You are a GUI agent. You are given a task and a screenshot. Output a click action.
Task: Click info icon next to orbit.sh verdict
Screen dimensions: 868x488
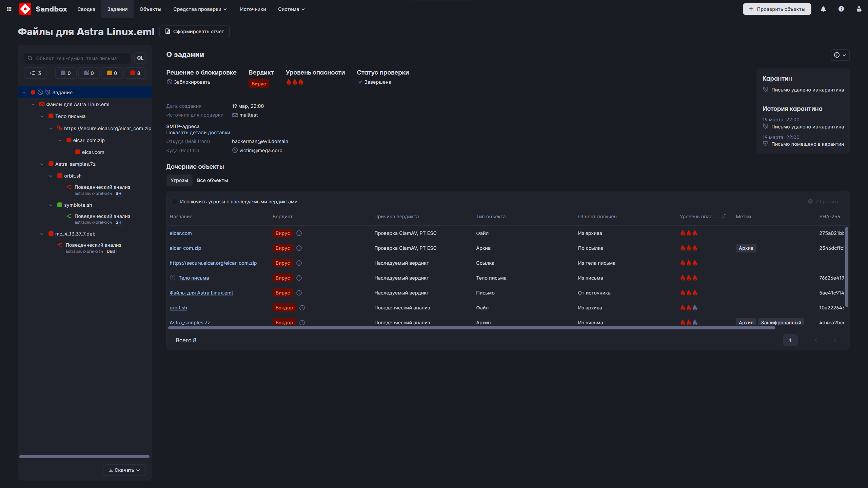[302, 308]
